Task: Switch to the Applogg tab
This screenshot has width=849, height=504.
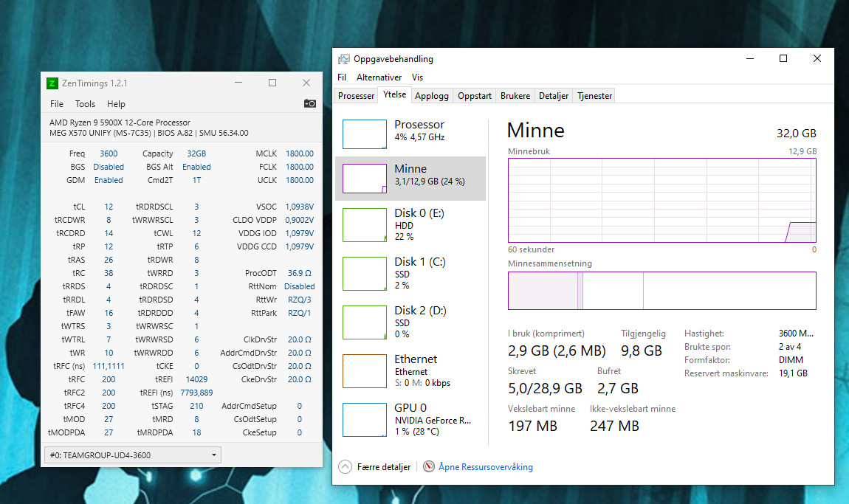Action: click(432, 96)
